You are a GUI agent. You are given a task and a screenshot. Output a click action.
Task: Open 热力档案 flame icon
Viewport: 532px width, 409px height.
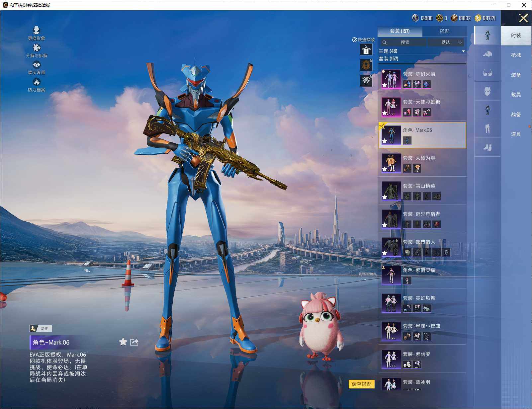point(37,82)
